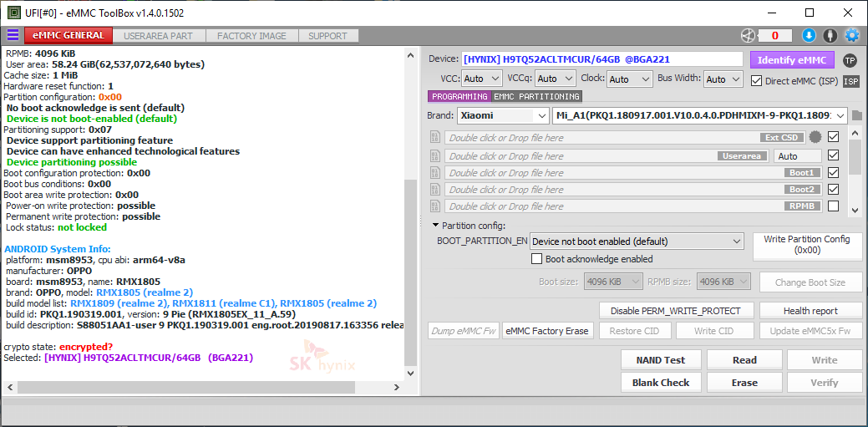Screen dimensions: 868x427
Task: Open Bus Width dropdown
Action: (x=723, y=79)
